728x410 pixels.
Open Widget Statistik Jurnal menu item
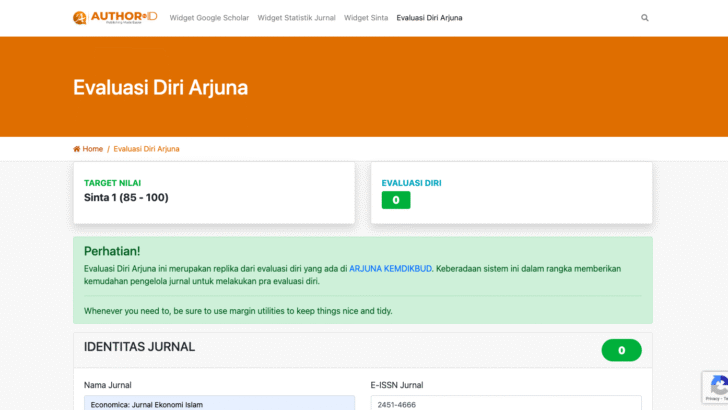coord(296,18)
